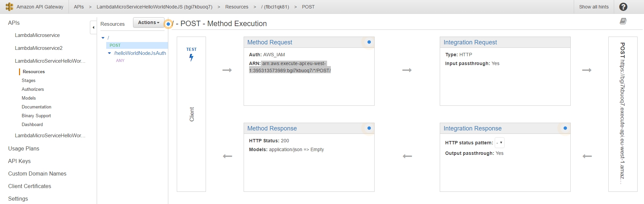This screenshot has height=204, width=644.
Task: Click 'Type: HTTP' text
Action: (x=459, y=55)
